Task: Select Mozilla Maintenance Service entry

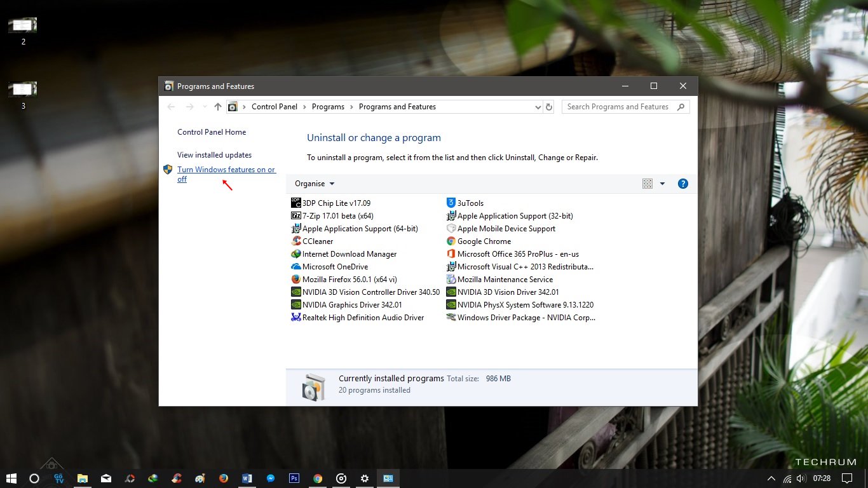Action: coord(499,280)
